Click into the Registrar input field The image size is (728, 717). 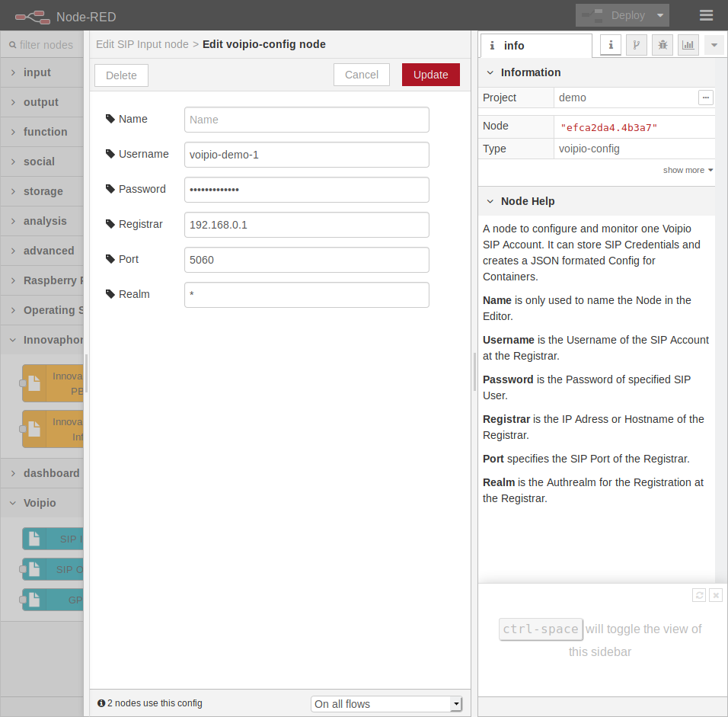click(306, 225)
